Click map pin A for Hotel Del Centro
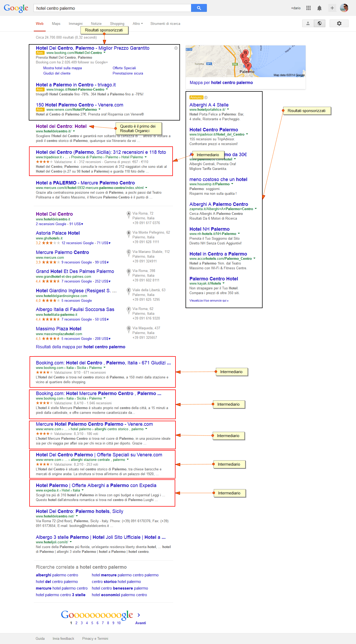 pos(129,215)
